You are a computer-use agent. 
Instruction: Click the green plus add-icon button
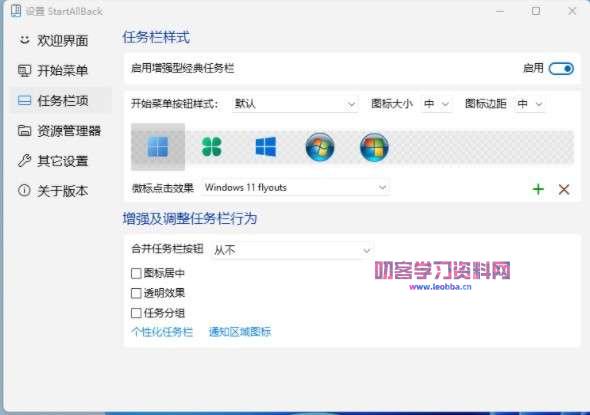pyautogui.click(x=538, y=189)
